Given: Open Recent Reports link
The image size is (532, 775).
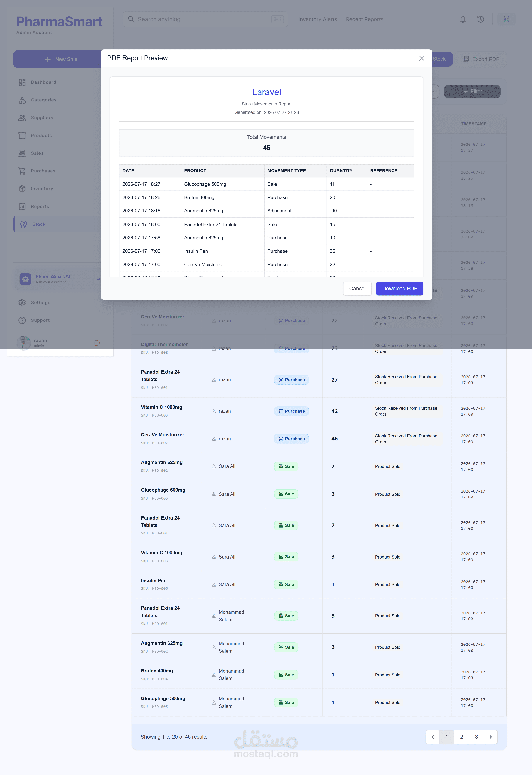Looking at the screenshot, I should point(364,19).
